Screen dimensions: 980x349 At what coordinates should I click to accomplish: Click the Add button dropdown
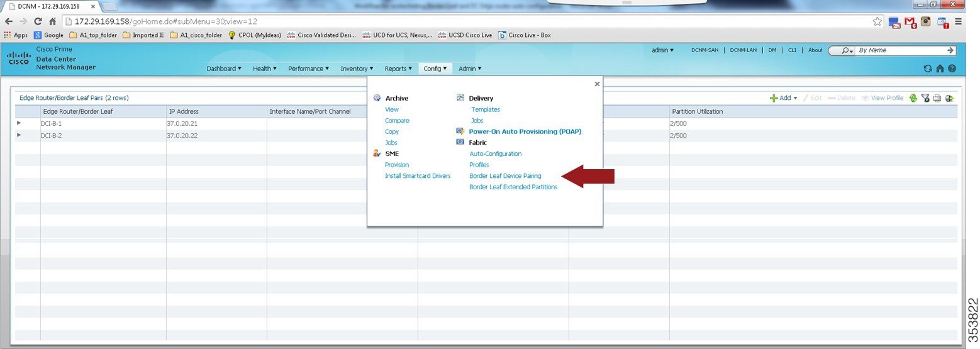[x=784, y=98]
